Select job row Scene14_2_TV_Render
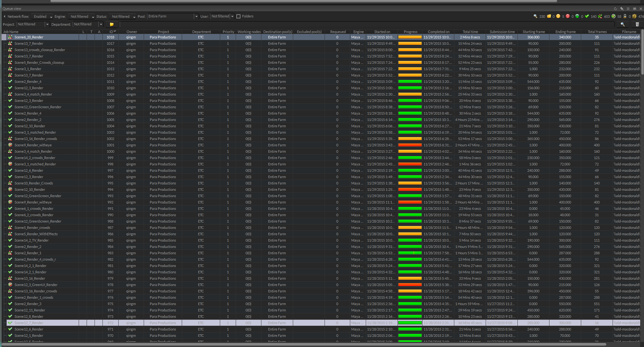644x347 pixels. (x=323, y=240)
